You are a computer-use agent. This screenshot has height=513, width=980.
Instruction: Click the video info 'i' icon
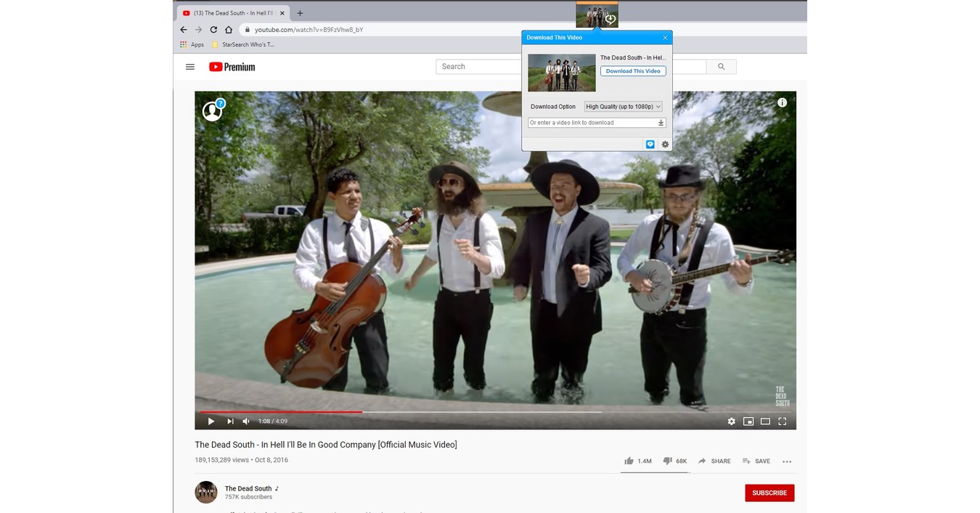pyautogui.click(x=782, y=102)
